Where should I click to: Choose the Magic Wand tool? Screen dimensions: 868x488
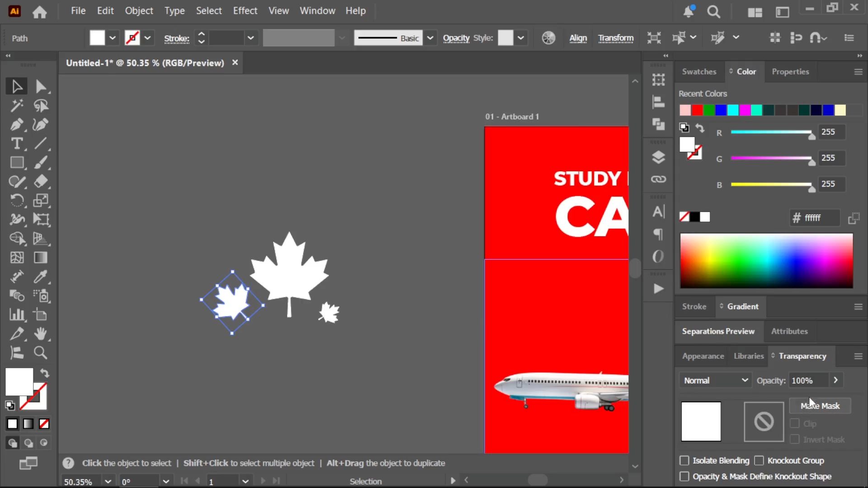tap(17, 106)
